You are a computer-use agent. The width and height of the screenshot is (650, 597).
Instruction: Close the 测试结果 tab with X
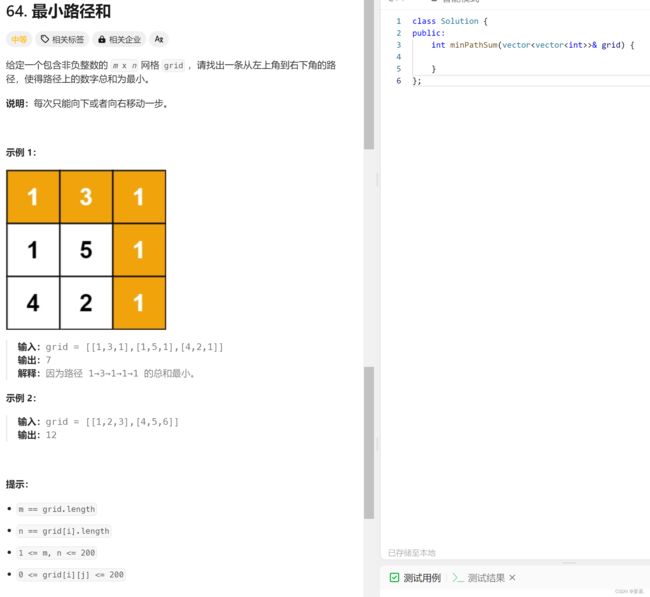pyautogui.click(x=512, y=578)
